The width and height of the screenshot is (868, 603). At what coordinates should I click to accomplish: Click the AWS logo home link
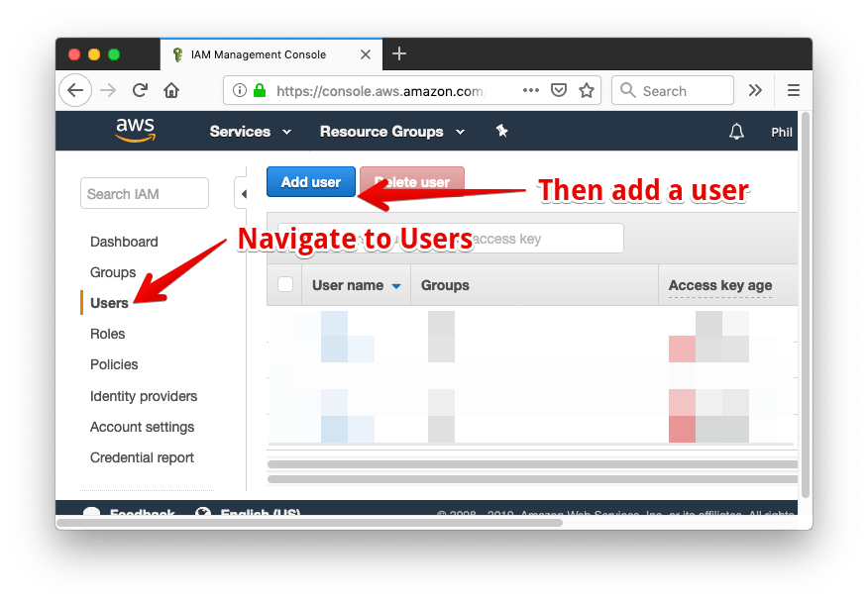136,131
